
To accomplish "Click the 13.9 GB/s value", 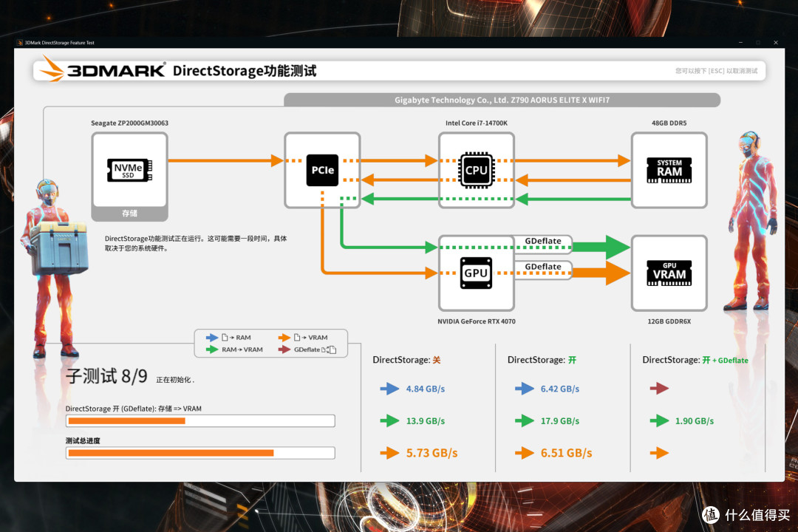I will coord(426,421).
